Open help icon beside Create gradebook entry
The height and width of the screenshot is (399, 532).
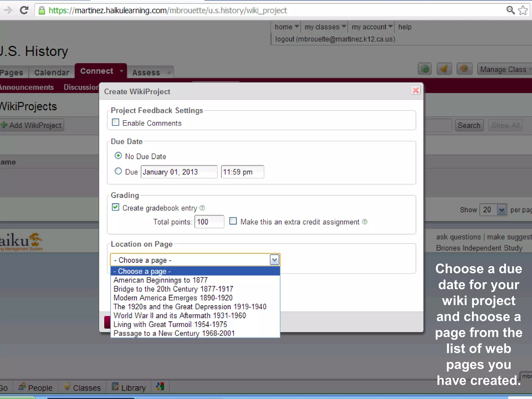point(202,208)
